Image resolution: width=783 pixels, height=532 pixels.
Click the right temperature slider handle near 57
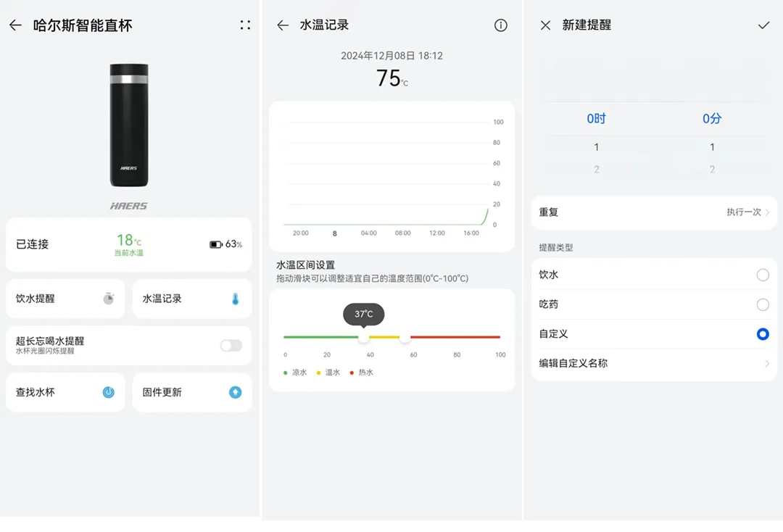pyautogui.click(x=405, y=337)
